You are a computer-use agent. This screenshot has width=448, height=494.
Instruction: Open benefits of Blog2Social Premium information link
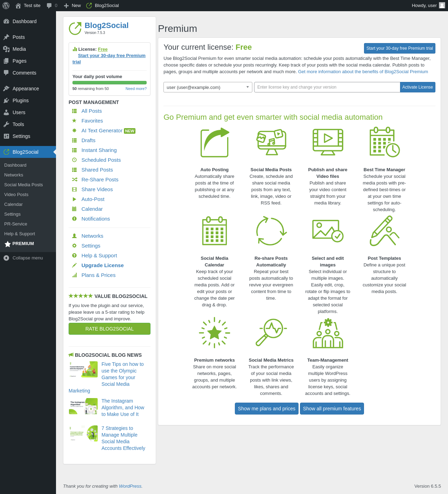click(363, 72)
